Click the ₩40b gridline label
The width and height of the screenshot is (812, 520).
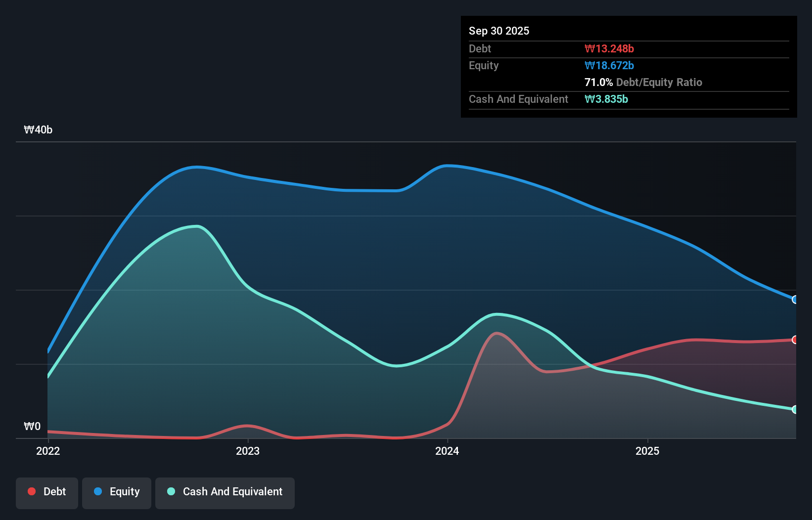click(38, 130)
